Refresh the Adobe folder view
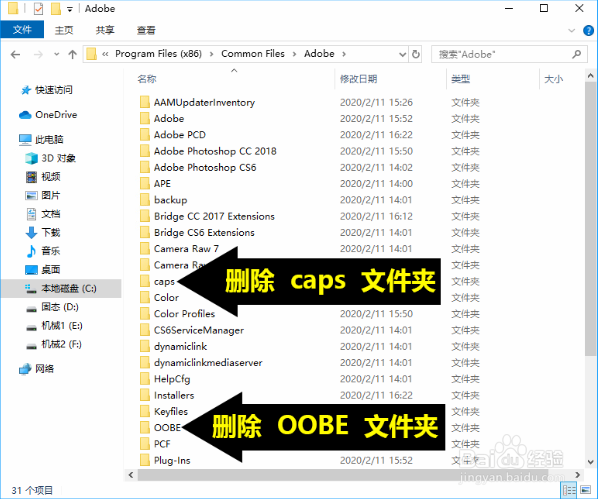Screen dimensions: 598x499 pos(416,54)
